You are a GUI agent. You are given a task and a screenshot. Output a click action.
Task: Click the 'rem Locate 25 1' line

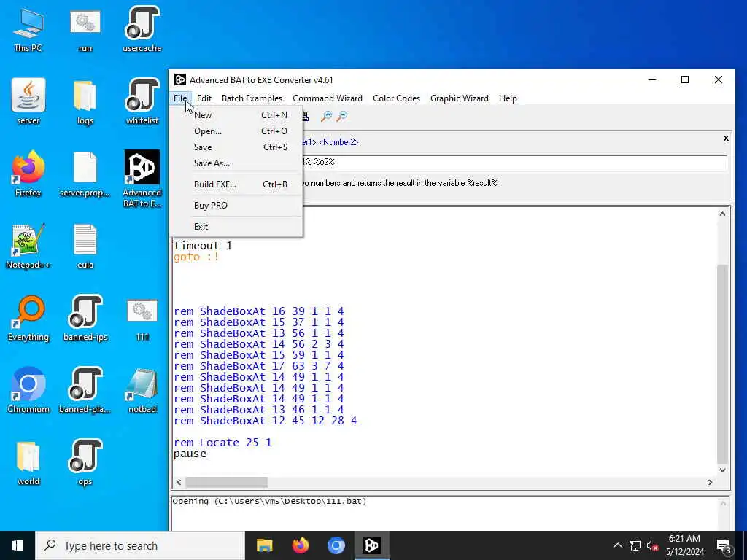click(x=222, y=443)
